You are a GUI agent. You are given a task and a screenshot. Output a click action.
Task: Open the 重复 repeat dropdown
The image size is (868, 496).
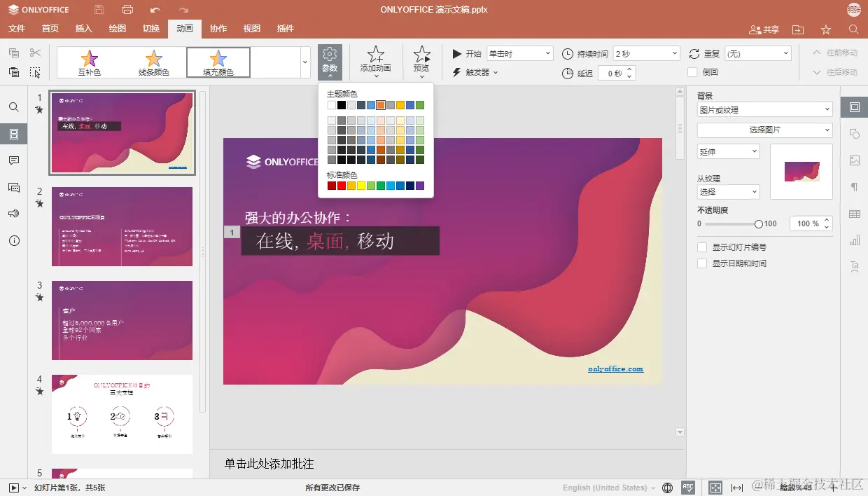(757, 54)
